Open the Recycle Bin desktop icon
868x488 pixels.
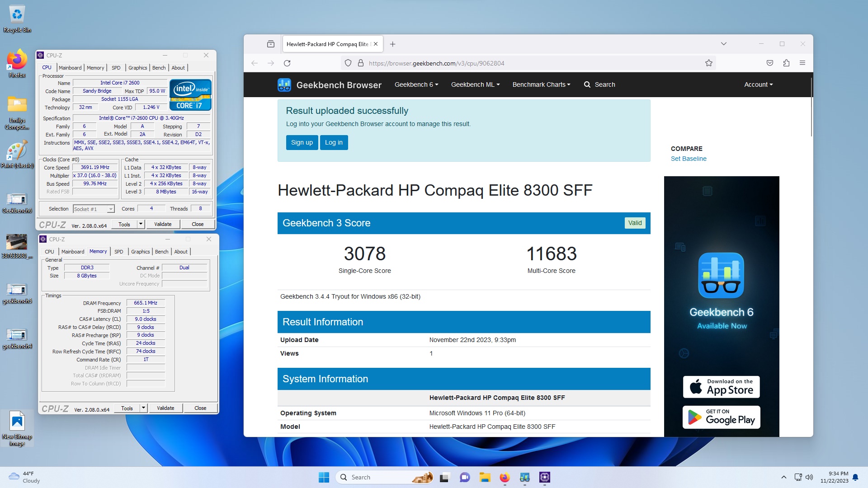(x=17, y=19)
